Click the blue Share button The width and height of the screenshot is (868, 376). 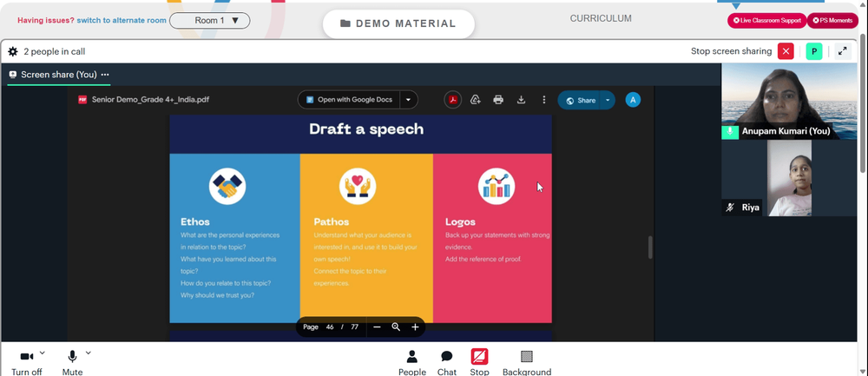coord(580,100)
